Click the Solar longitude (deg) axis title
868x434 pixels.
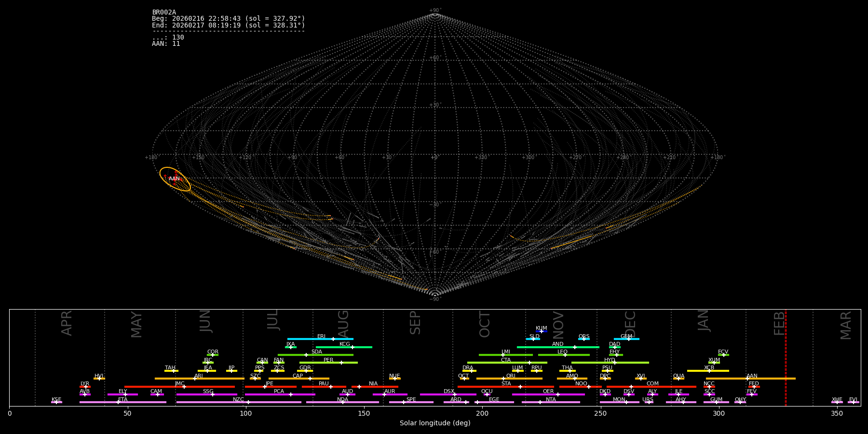pos(435,423)
